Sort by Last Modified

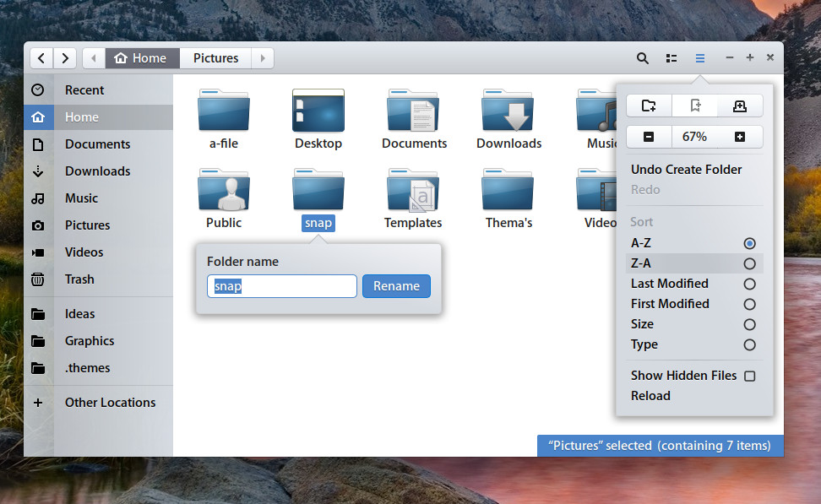click(x=694, y=284)
